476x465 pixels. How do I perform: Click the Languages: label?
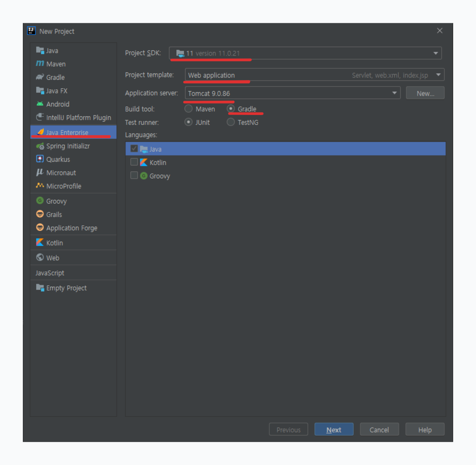[141, 135]
